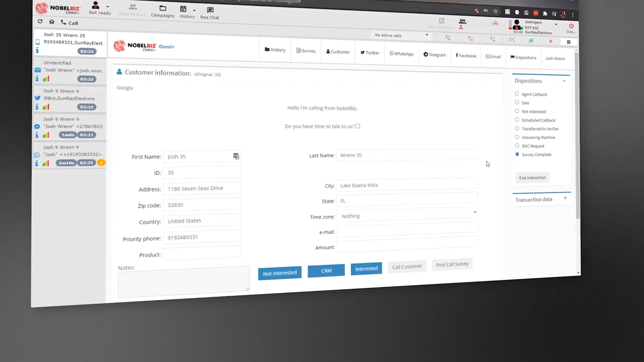Expand the History dropdown arrow in top toolbar
Viewport: 644px width, 362px height.
coord(194,10)
